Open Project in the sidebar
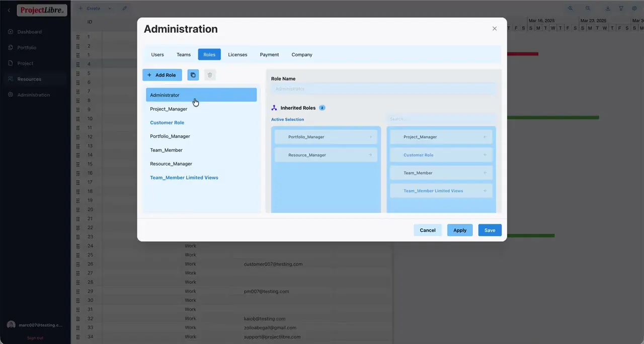Screen dimensions: 644x344 pos(25,63)
